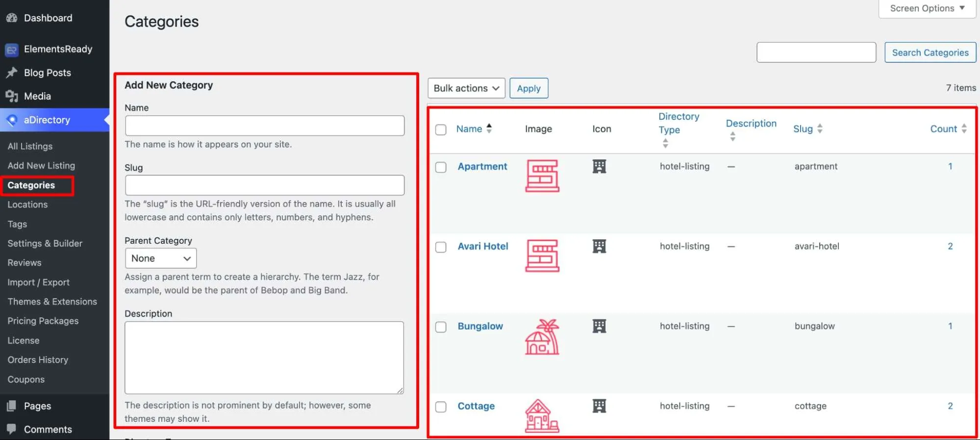980x440 pixels.
Task: Click the Media icon in sidebar
Action: tap(12, 96)
